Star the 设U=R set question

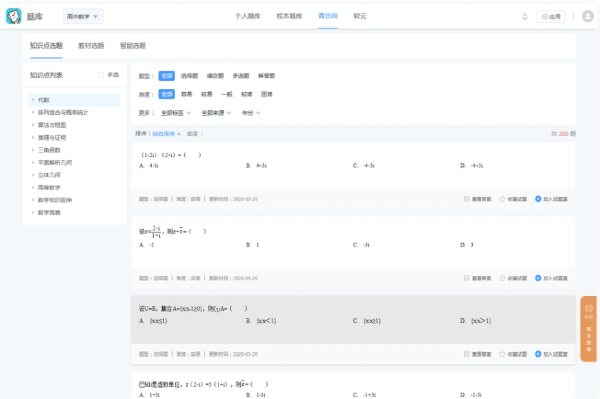[513, 354]
